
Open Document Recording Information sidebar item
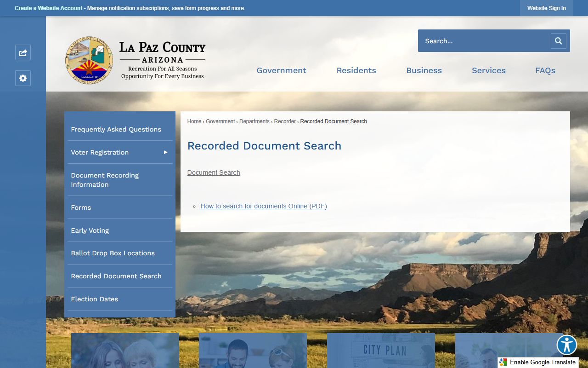click(120, 180)
